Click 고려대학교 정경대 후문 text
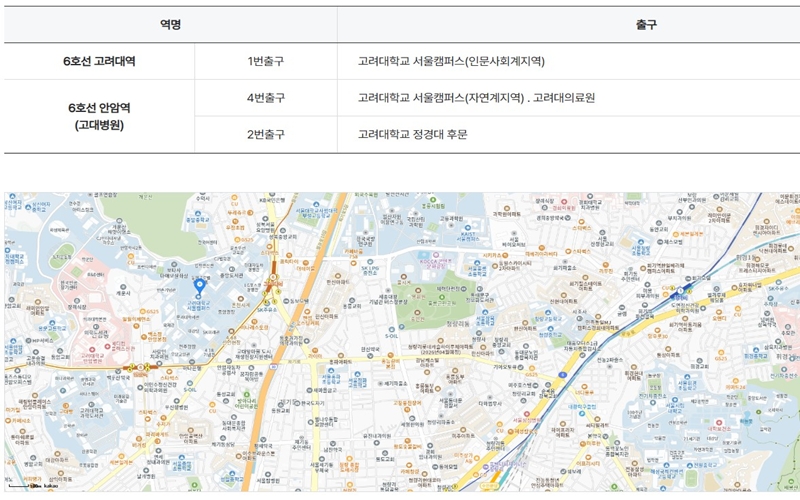800x500 pixels. click(x=412, y=135)
